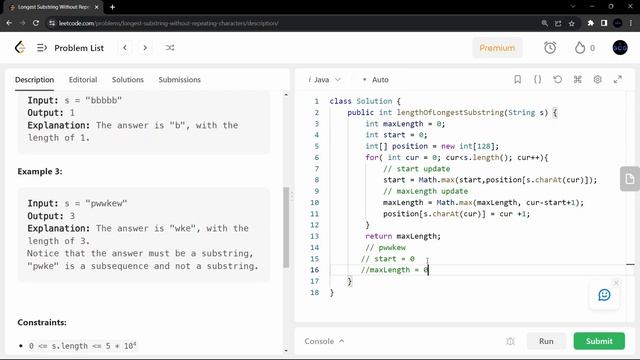Click the 'int[] position' code line

[432, 146]
